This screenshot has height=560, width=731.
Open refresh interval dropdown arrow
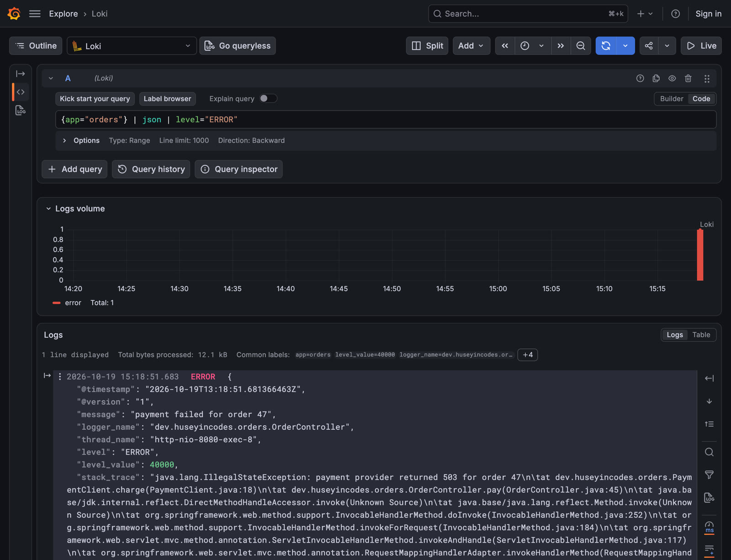pyautogui.click(x=625, y=46)
